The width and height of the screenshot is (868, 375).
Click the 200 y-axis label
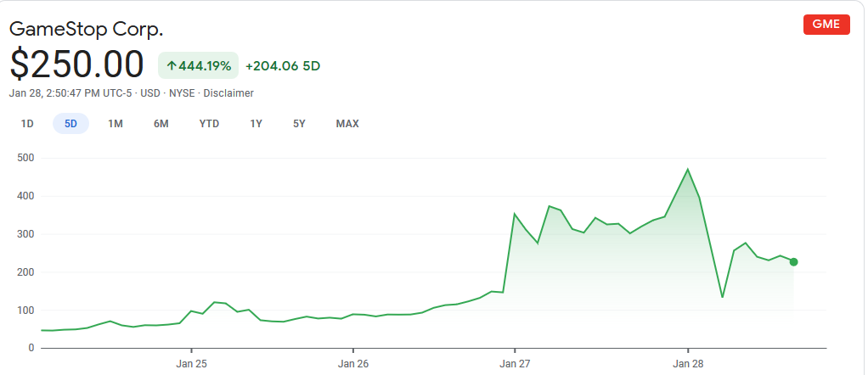click(x=27, y=272)
